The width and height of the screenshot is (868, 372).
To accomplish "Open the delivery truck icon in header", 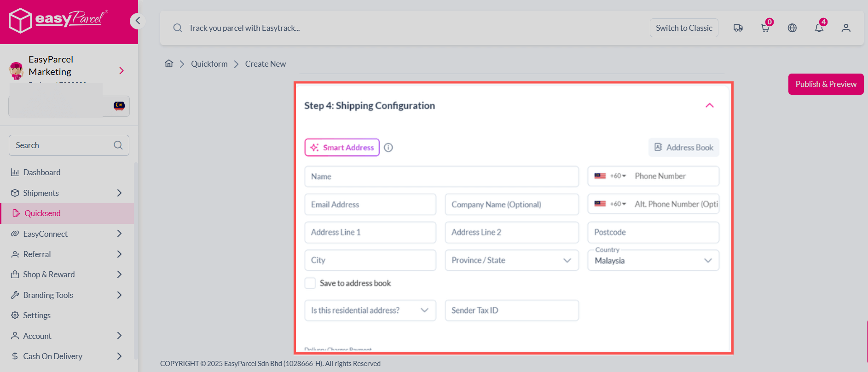I will point(738,28).
